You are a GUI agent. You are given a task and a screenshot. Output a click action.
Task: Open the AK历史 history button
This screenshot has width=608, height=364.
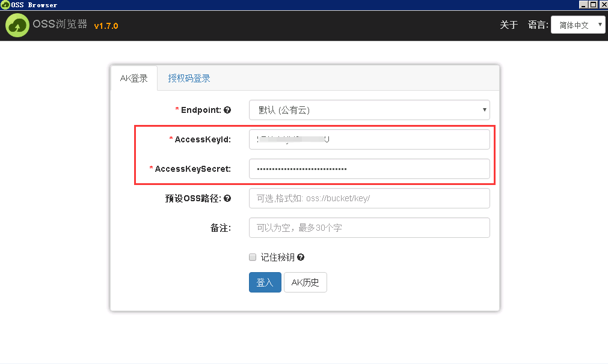pos(305,282)
